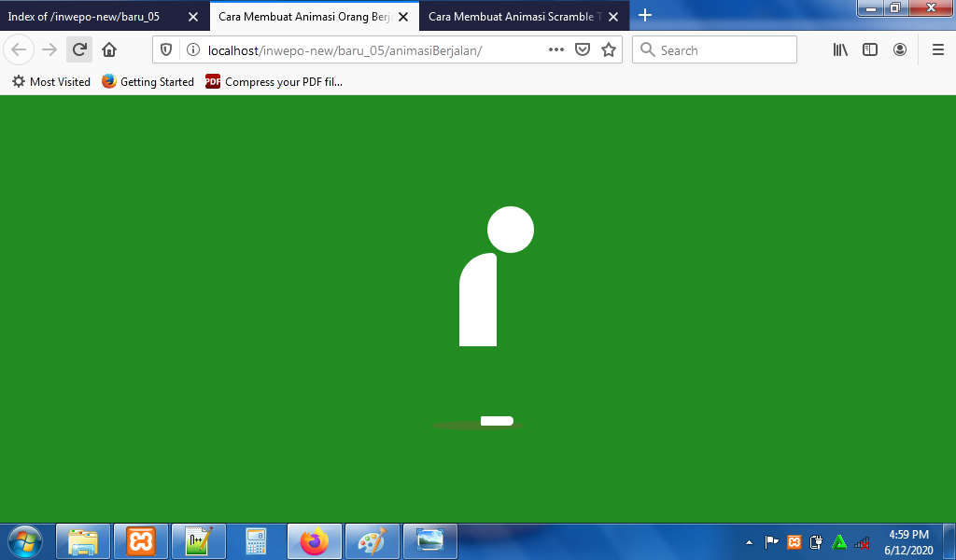Click the Firefox home icon
The width and height of the screenshot is (956, 560).
(110, 49)
